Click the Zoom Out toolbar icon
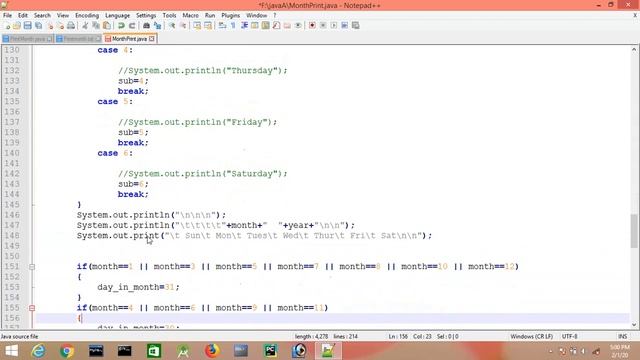 [183, 26]
